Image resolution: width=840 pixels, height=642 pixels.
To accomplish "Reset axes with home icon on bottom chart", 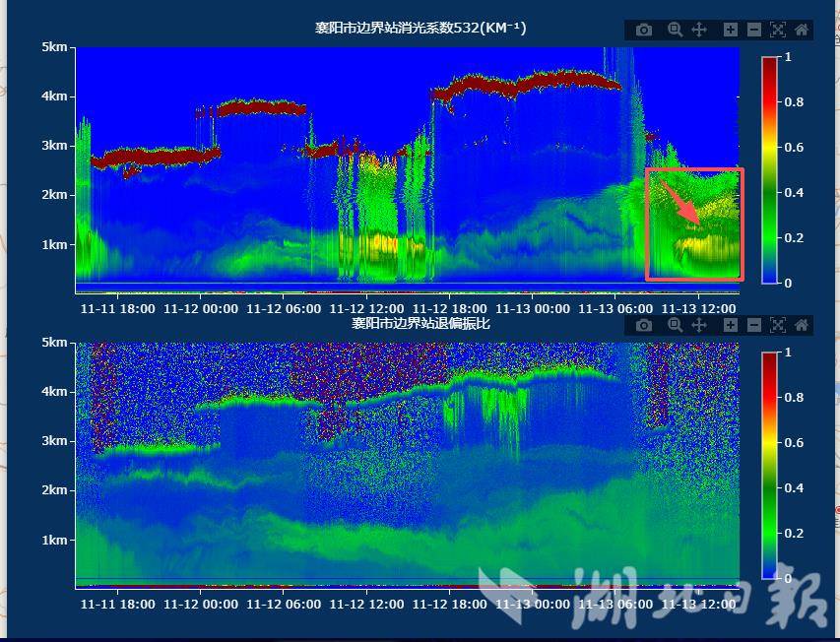I will [x=802, y=325].
